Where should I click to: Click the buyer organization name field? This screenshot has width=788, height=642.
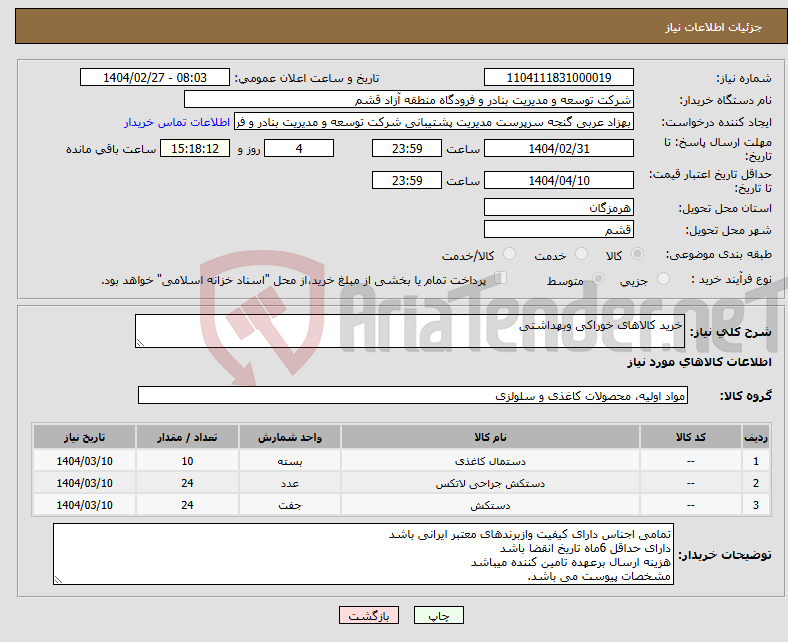click(x=409, y=100)
